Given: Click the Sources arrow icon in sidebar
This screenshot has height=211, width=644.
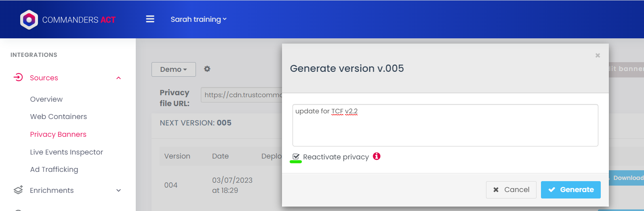Looking at the screenshot, I should [18, 77].
